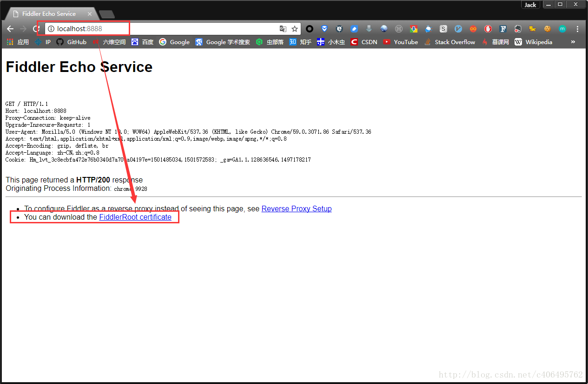
Task: Open the Reverse Proxy Setup link
Action: (297, 209)
